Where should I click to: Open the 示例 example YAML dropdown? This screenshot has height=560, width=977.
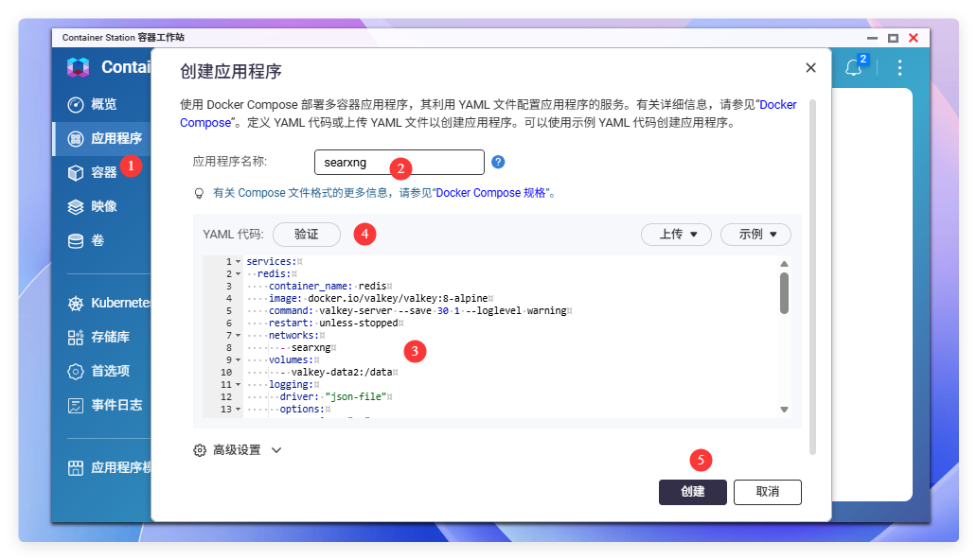point(755,234)
